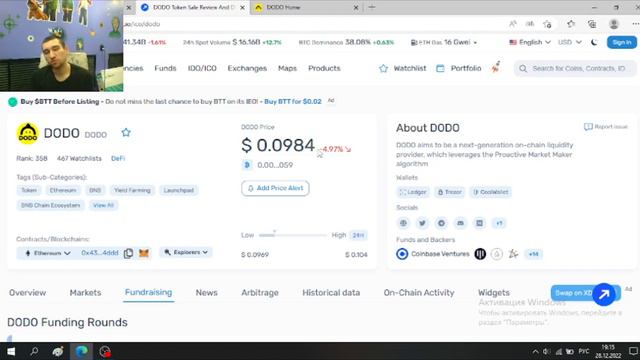The height and width of the screenshot is (360, 640).
Task: Open taskbar volume control
Action: [547, 351]
